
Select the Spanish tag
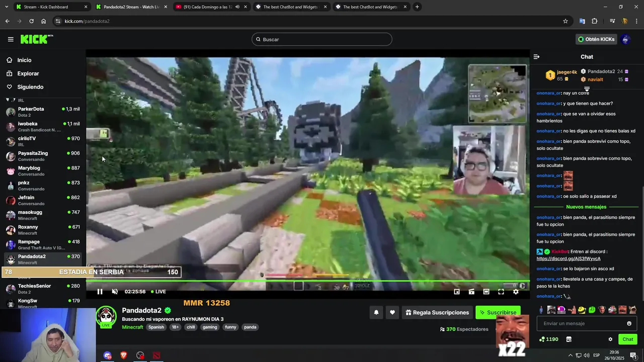click(156, 327)
